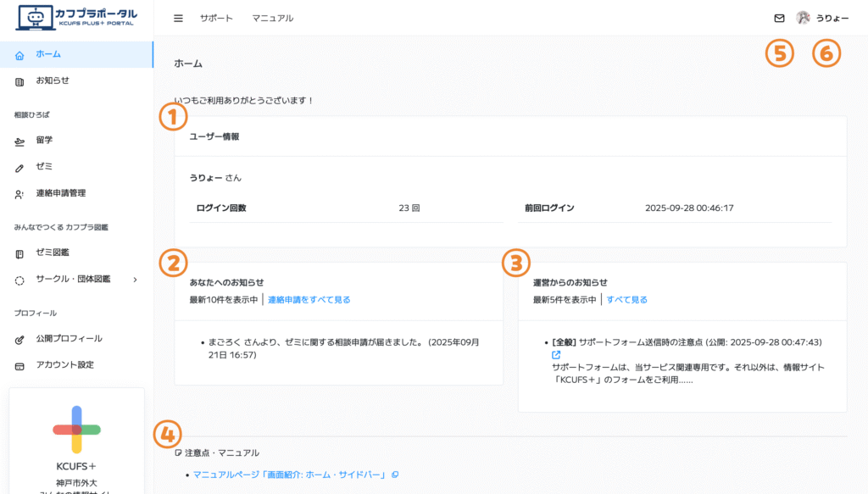Click the お知らせ icon in sidebar
The width and height of the screenshot is (868, 494).
pyautogui.click(x=20, y=80)
